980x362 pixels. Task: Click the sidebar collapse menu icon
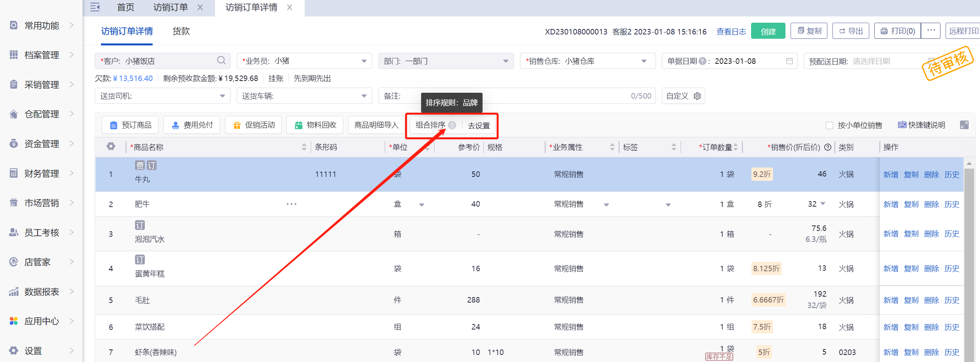tap(95, 7)
